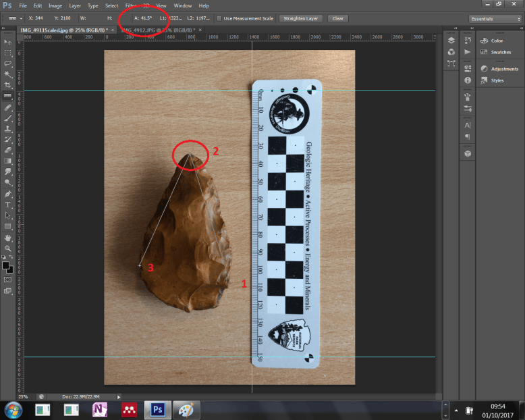Swap foreground and background colors
Viewport: 525px width, 420px height.
[x=11, y=257]
